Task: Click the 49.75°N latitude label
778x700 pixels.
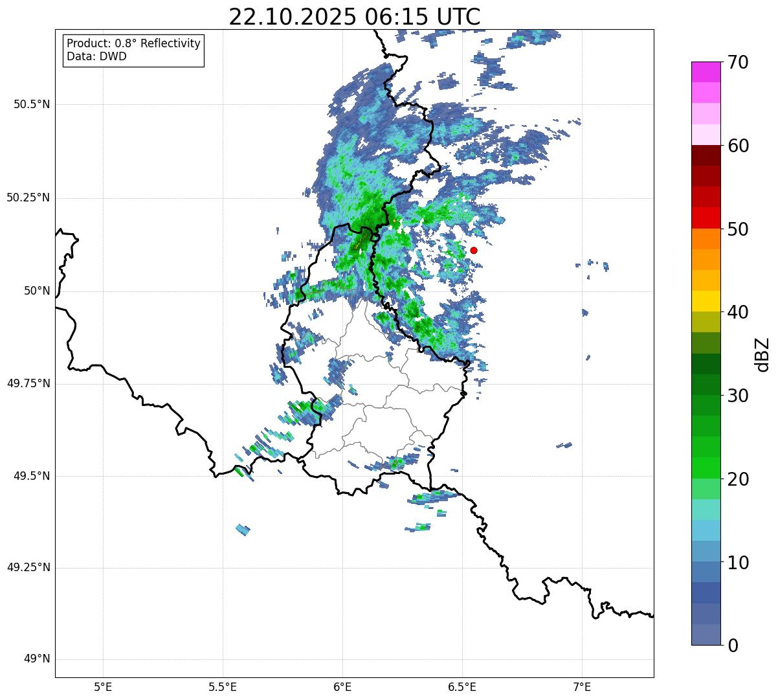Action: [28, 383]
